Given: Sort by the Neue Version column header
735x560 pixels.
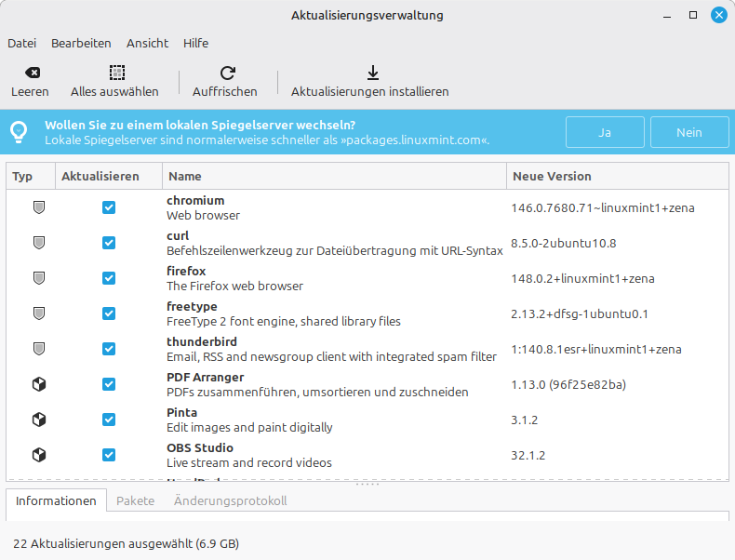Looking at the screenshot, I should (618, 176).
